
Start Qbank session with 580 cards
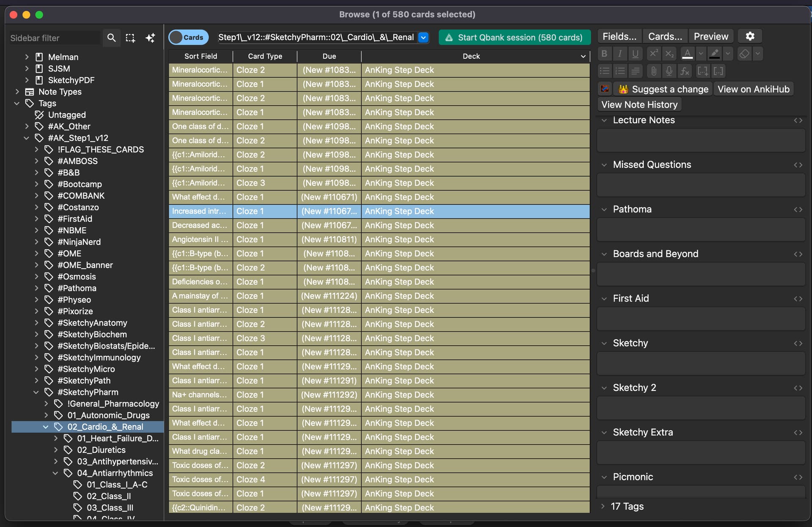pos(514,37)
